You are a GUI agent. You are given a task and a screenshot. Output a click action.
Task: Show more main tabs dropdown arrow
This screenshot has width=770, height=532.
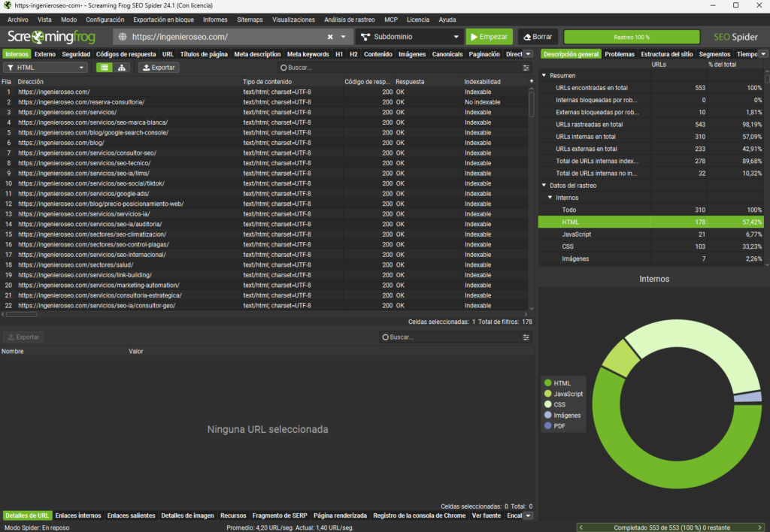[x=529, y=54]
